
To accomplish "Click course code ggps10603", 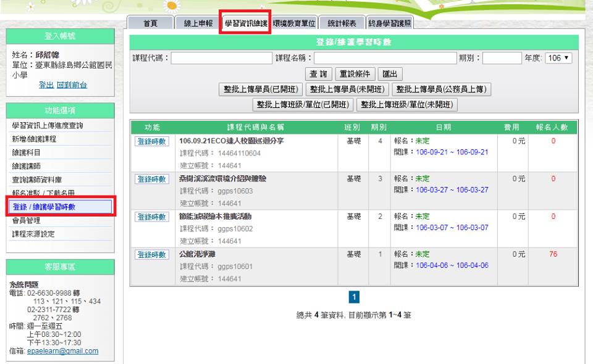I will [235, 191].
